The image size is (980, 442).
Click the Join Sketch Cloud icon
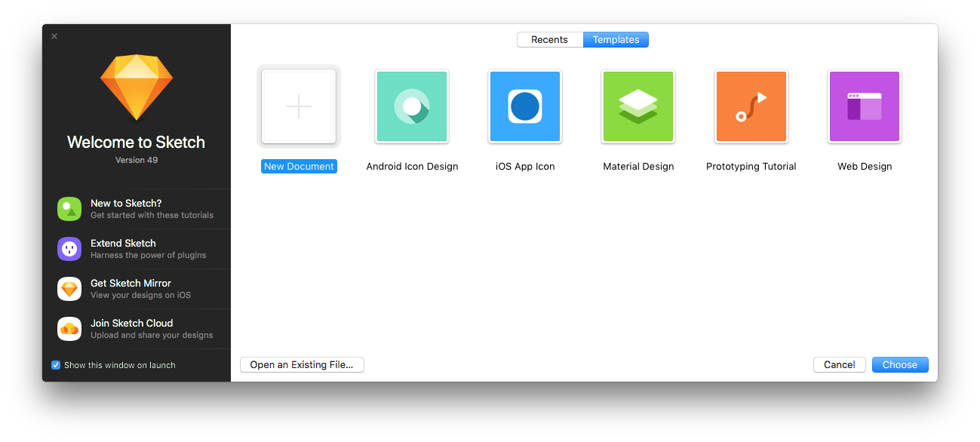pyautogui.click(x=69, y=329)
